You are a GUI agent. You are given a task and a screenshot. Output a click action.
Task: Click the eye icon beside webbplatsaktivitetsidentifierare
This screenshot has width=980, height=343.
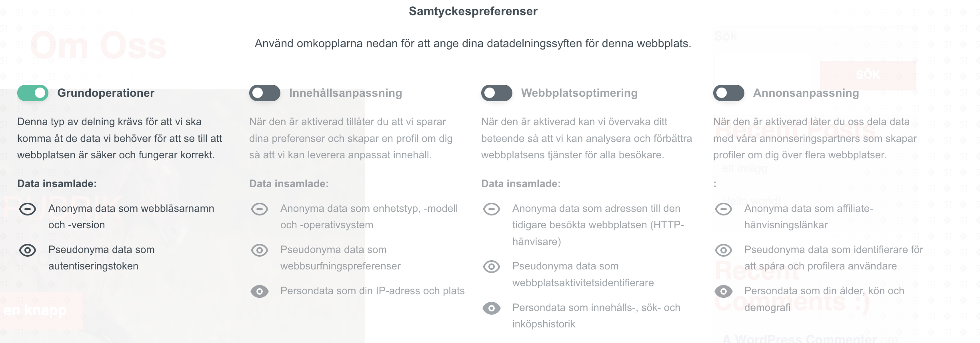tap(492, 267)
